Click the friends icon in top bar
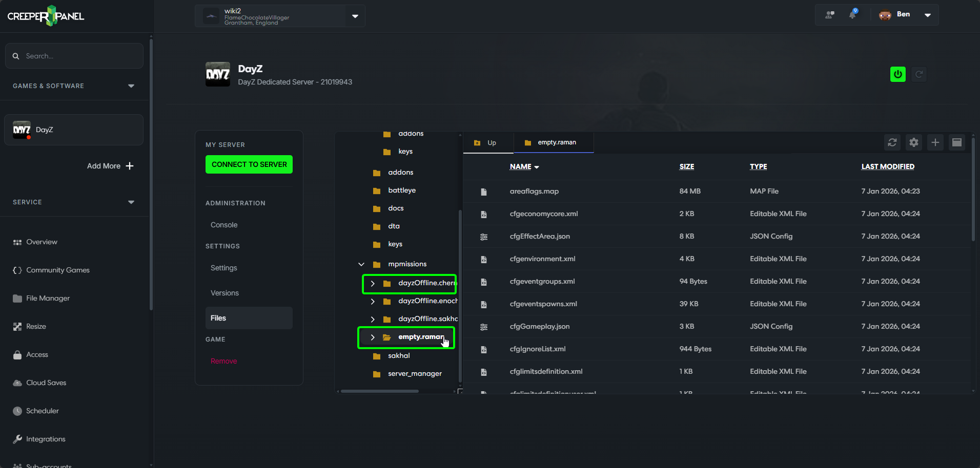 coord(830,14)
